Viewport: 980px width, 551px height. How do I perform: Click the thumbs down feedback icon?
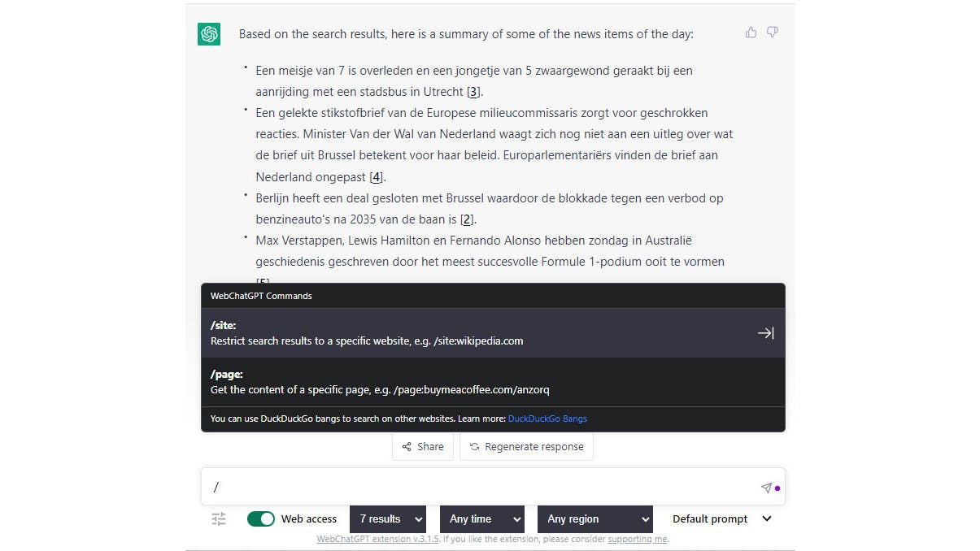pyautogui.click(x=772, y=33)
